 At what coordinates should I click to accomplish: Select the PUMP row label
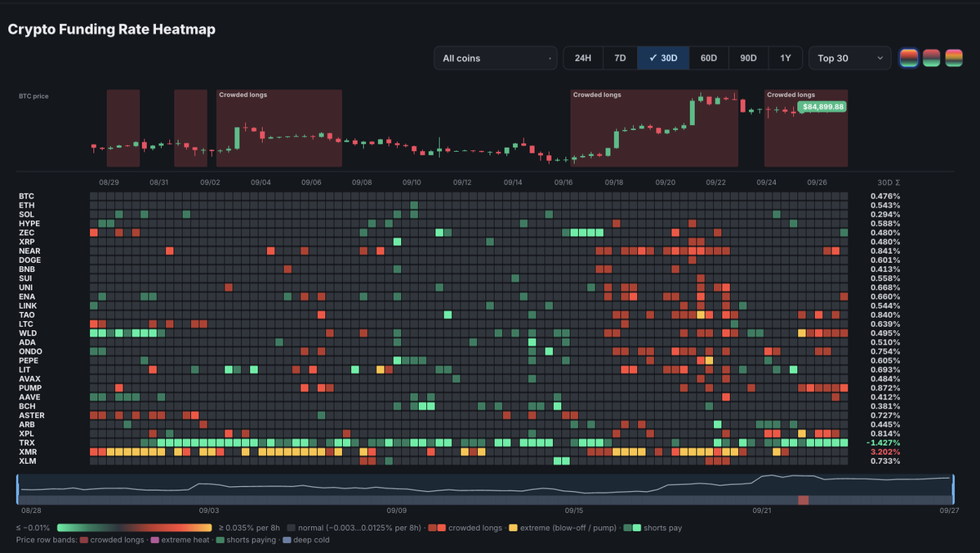coord(29,388)
